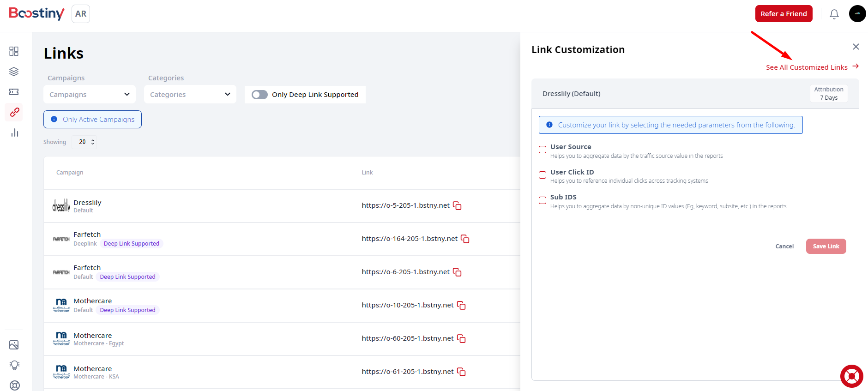Click the Dresslily logo thumbnail
This screenshot has width=868, height=391.
click(x=61, y=205)
